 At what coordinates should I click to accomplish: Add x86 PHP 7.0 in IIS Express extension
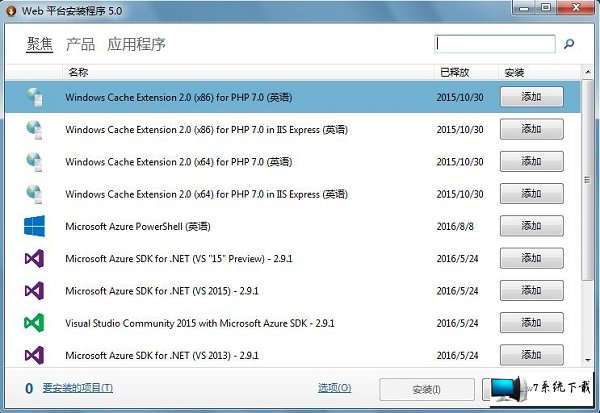click(x=532, y=129)
